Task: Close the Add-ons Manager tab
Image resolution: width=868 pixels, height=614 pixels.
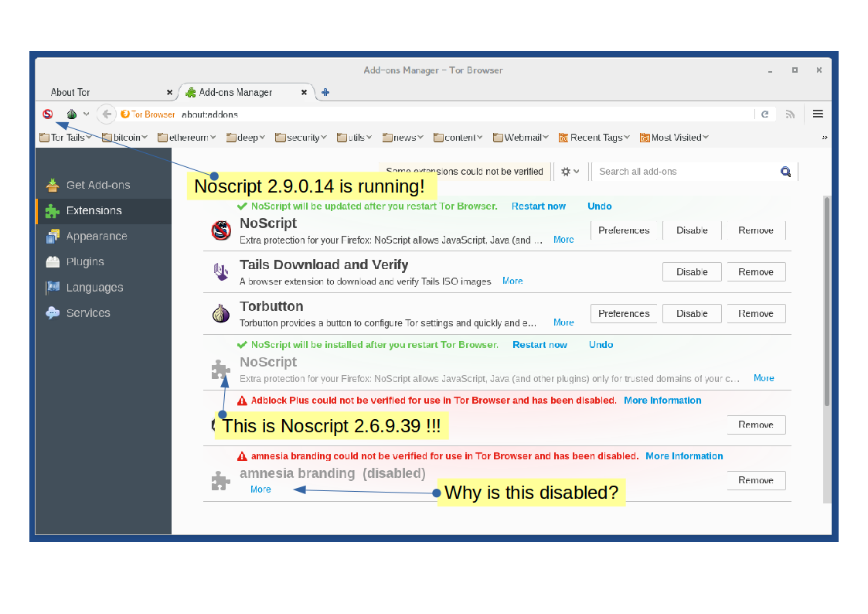Action: (x=304, y=93)
